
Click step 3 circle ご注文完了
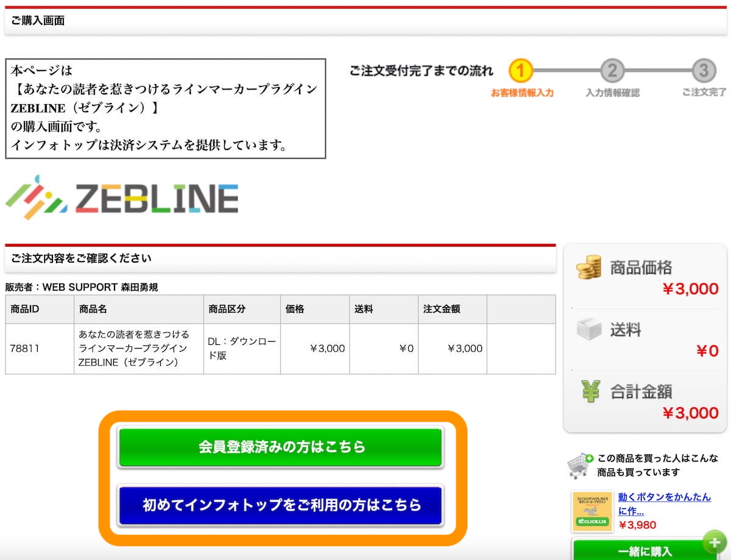pos(703,71)
